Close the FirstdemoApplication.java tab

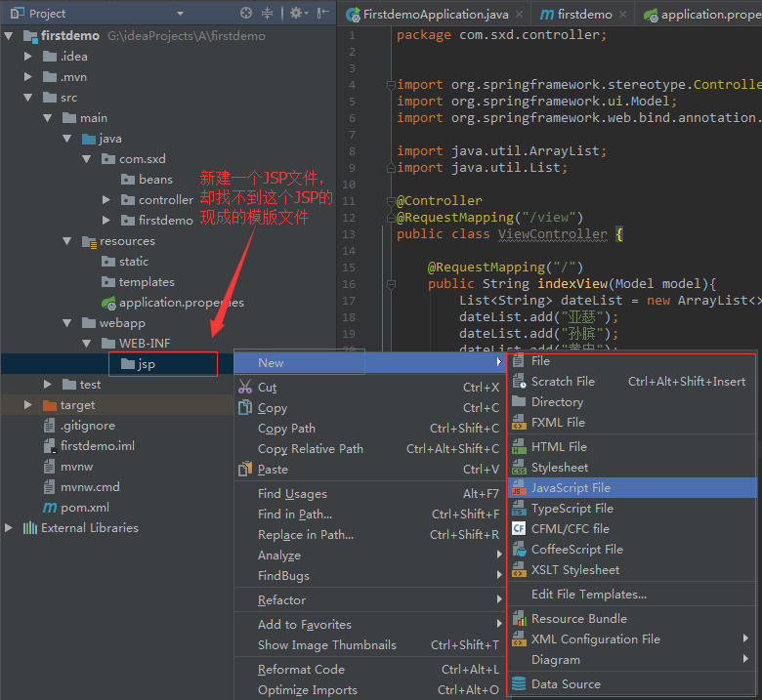coord(519,15)
